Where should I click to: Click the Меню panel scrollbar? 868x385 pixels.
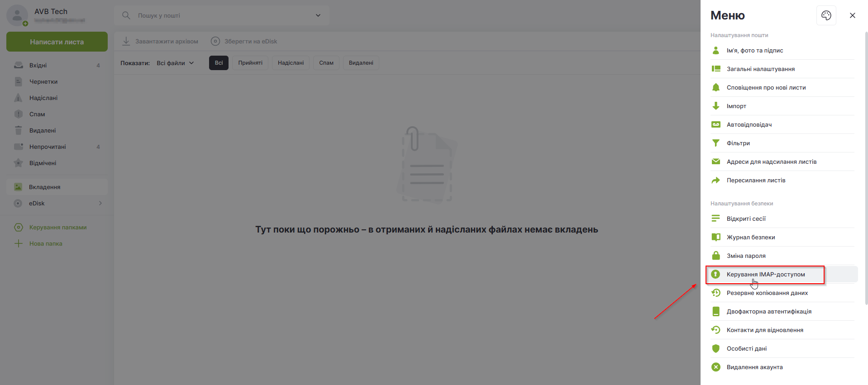pos(866,167)
